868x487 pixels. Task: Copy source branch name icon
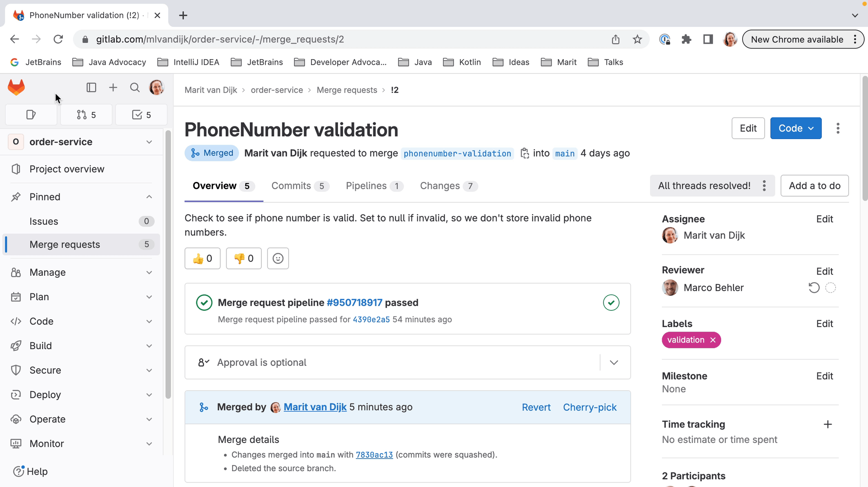point(525,153)
